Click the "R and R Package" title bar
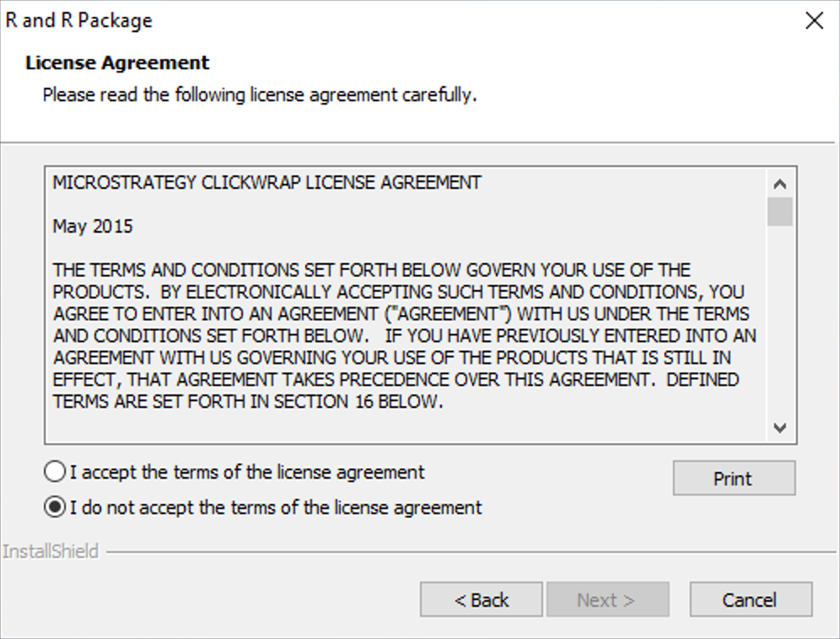 (x=79, y=21)
